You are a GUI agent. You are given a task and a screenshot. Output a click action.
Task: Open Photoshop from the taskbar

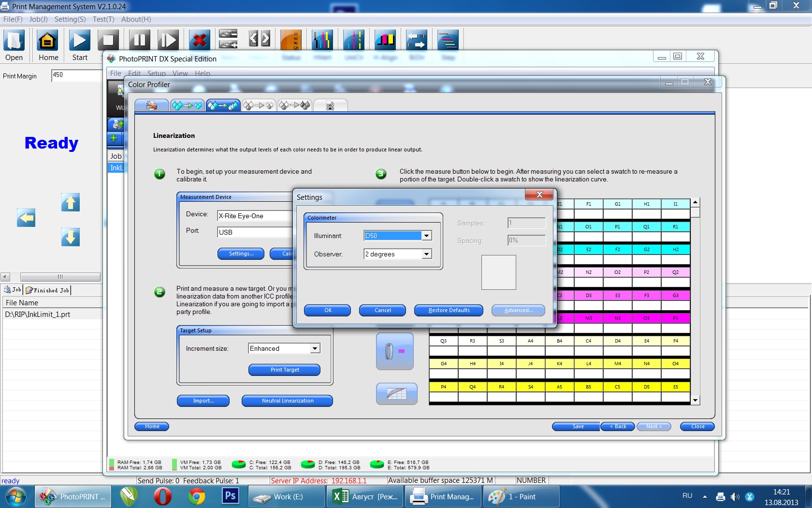pos(231,496)
